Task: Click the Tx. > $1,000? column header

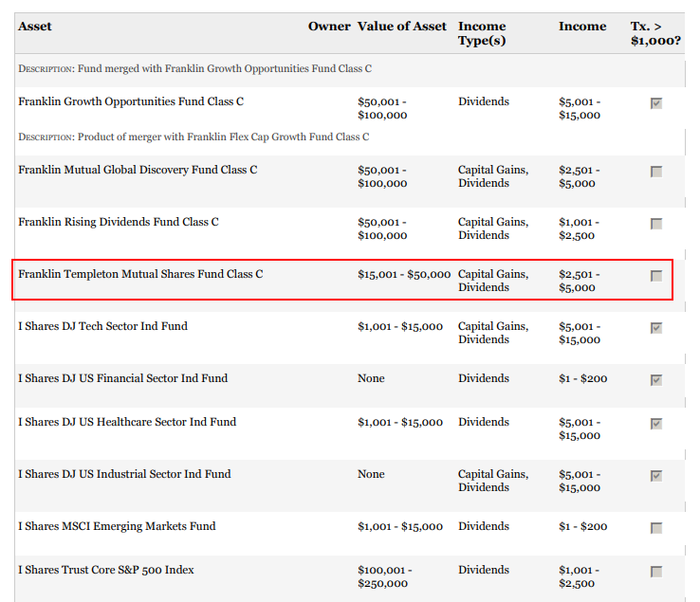Action: tap(655, 33)
